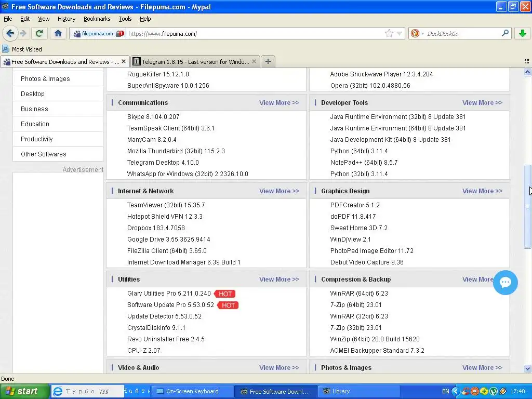Open the Downloads green arrow button
Image resolution: width=532 pixels, height=399 pixels.
pyautogui.click(x=523, y=33)
